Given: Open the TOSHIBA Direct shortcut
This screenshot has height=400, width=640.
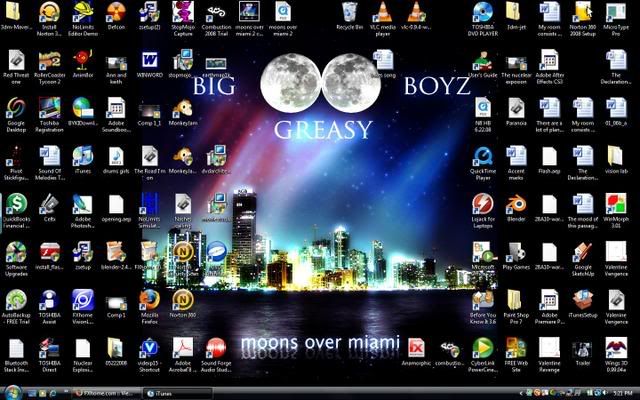Looking at the screenshot, I should coord(49,355).
